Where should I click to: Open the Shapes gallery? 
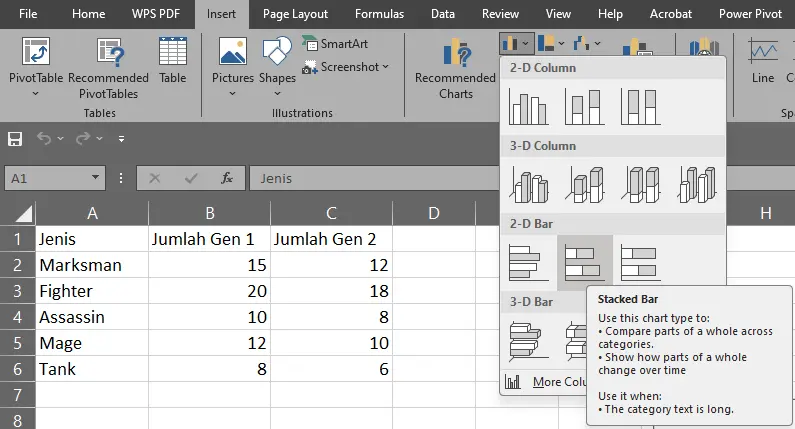(277, 66)
